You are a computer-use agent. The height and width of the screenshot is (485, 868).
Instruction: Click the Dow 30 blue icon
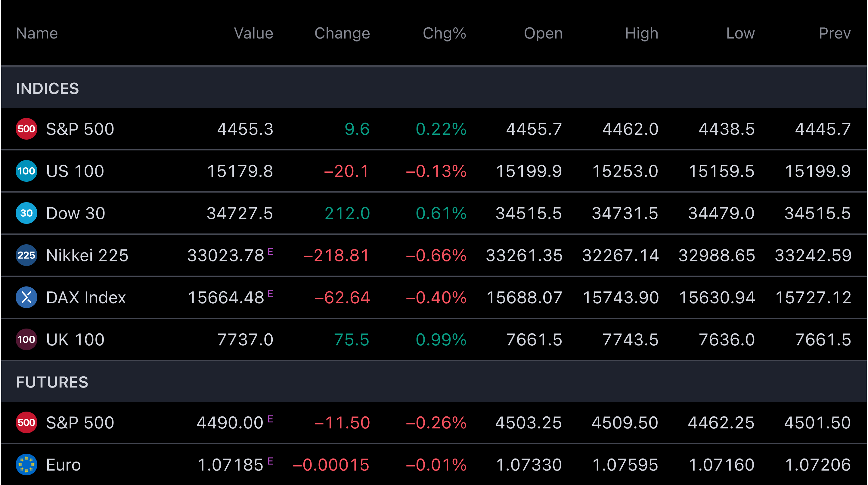[x=26, y=213]
